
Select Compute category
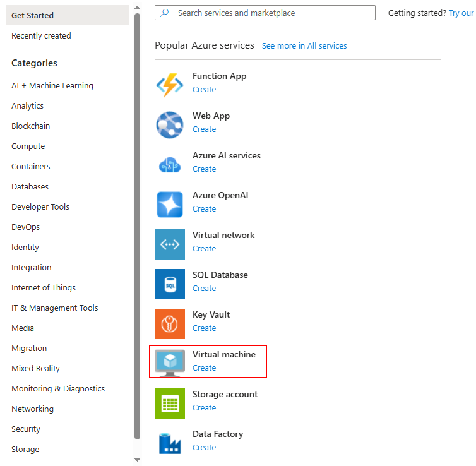point(28,146)
